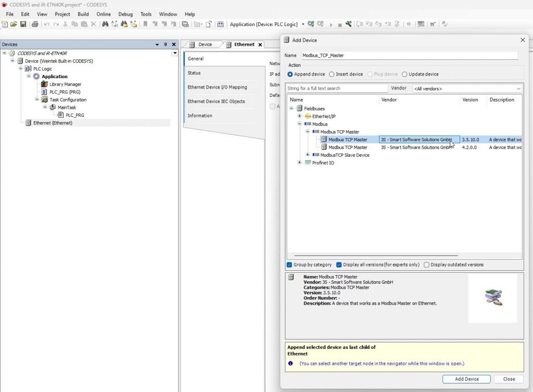Image resolution: width=533 pixels, height=392 pixels.
Task: Select the Plug device radio button
Action: (370, 74)
